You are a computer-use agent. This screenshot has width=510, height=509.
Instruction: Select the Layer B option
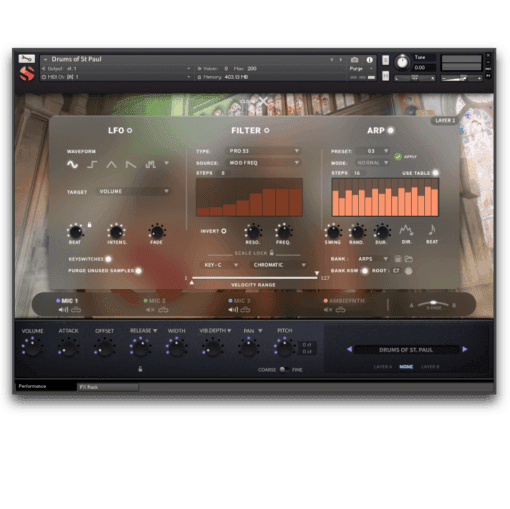430,367
